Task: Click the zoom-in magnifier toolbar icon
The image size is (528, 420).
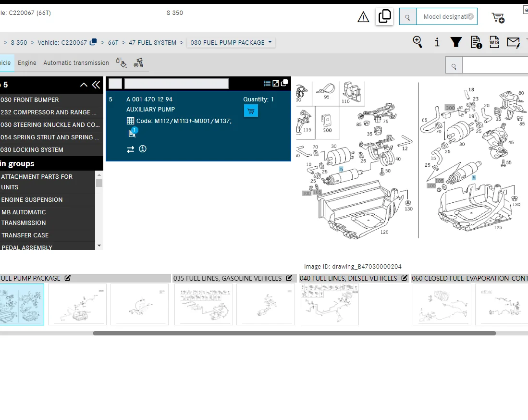Action: 417,42
